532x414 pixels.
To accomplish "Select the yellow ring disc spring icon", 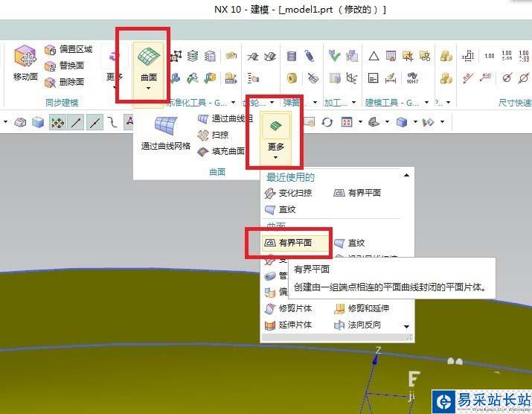I will (x=292, y=78).
